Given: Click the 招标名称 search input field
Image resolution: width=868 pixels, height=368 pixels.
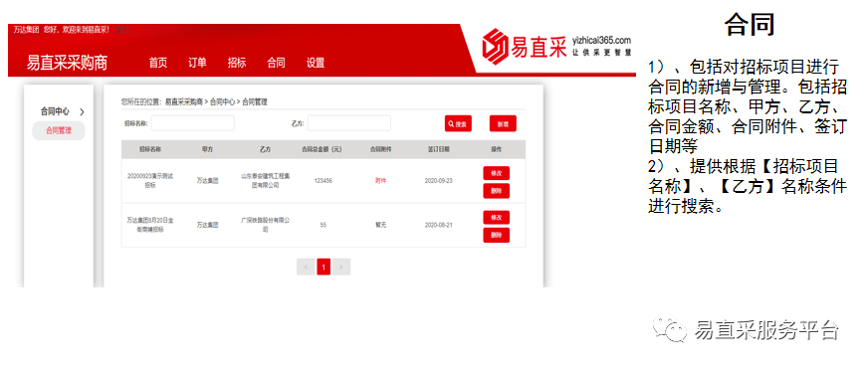Looking at the screenshot, I should (193, 123).
